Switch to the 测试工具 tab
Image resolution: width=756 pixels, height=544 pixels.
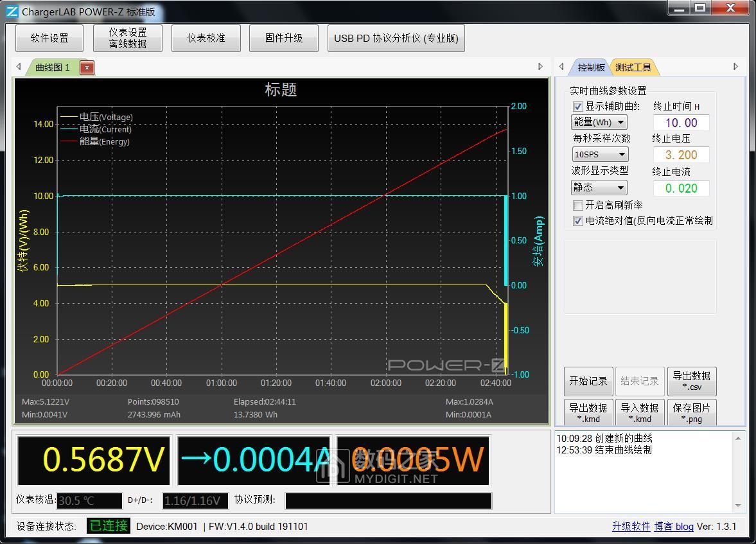click(x=634, y=66)
